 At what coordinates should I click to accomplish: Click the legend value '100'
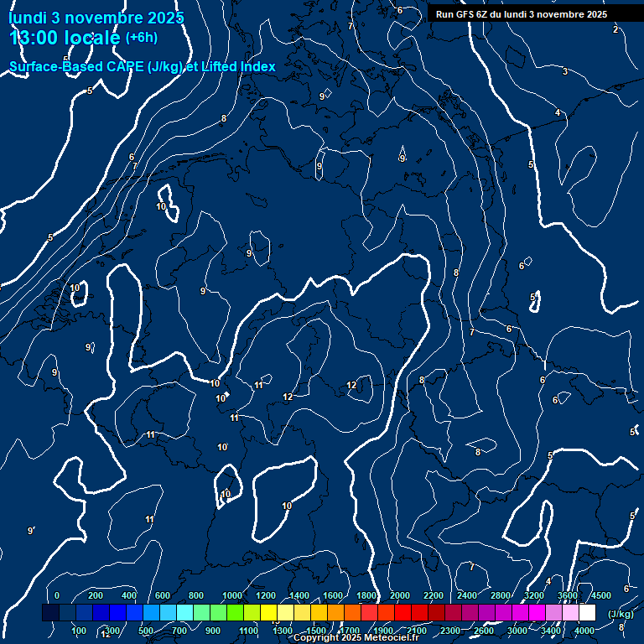pyautogui.click(x=79, y=631)
